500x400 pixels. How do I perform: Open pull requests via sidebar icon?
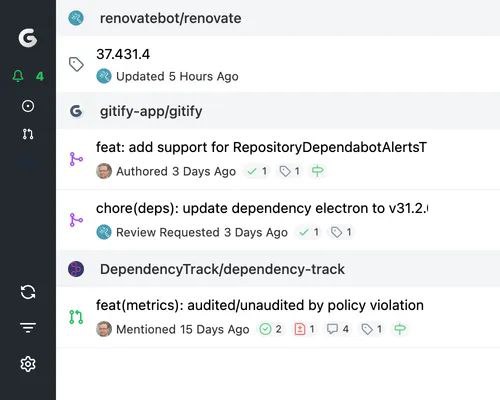(28, 134)
